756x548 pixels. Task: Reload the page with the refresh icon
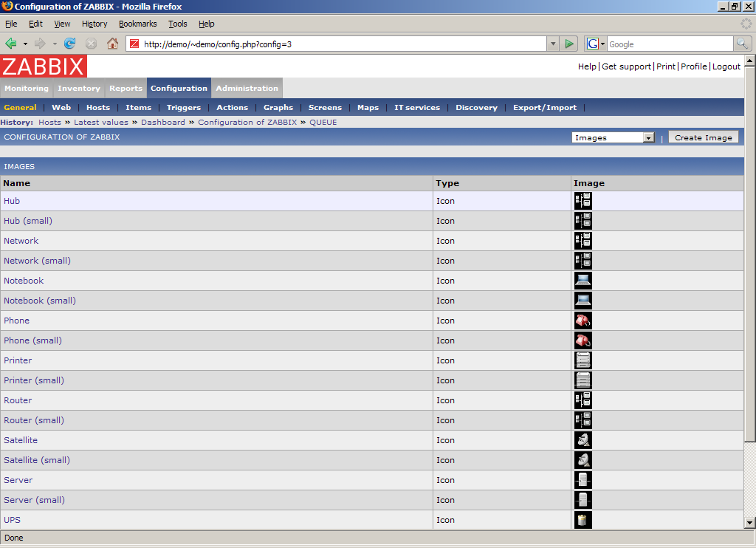coord(70,44)
